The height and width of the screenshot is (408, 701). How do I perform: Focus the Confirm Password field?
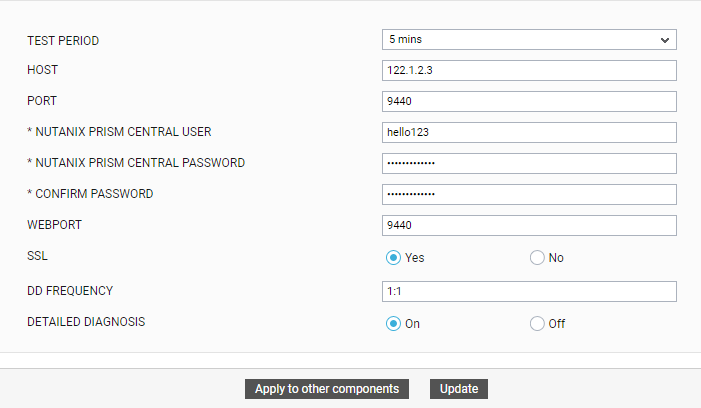pyautogui.click(x=529, y=194)
